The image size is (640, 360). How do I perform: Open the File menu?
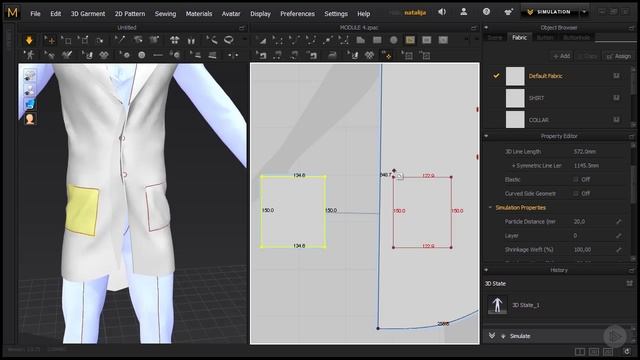point(36,13)
